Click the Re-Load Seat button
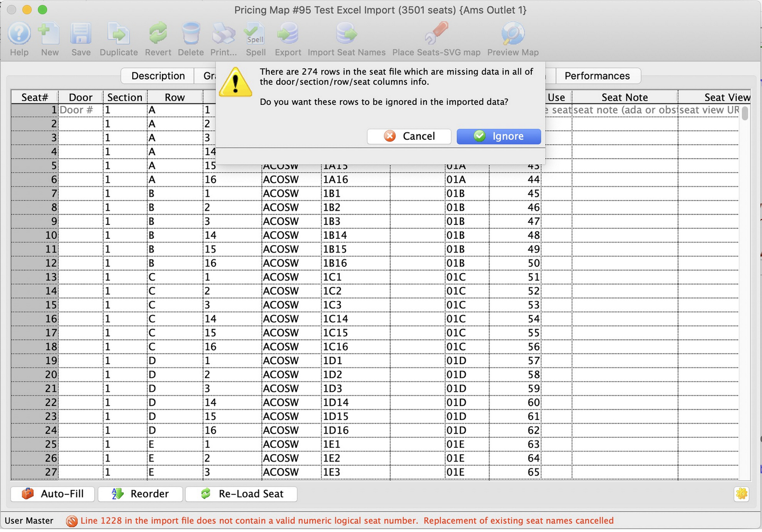 click(241, 493)
